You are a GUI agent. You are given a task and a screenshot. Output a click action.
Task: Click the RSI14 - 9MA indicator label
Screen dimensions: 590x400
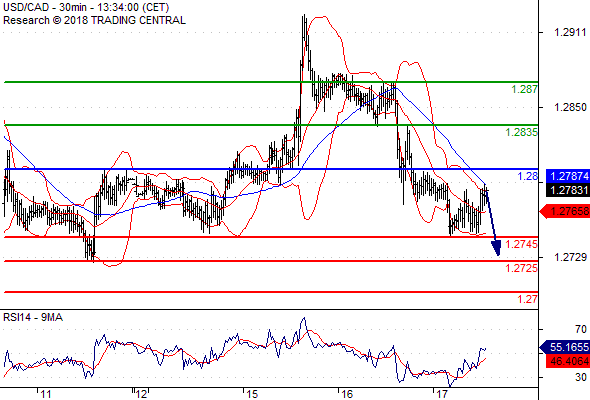pyautogui.click(x=33, y=318)
